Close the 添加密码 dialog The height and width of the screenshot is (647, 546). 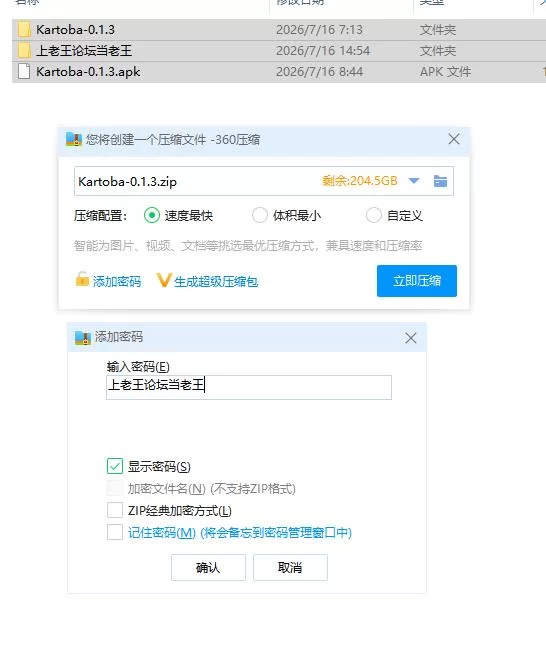(411, 338)
